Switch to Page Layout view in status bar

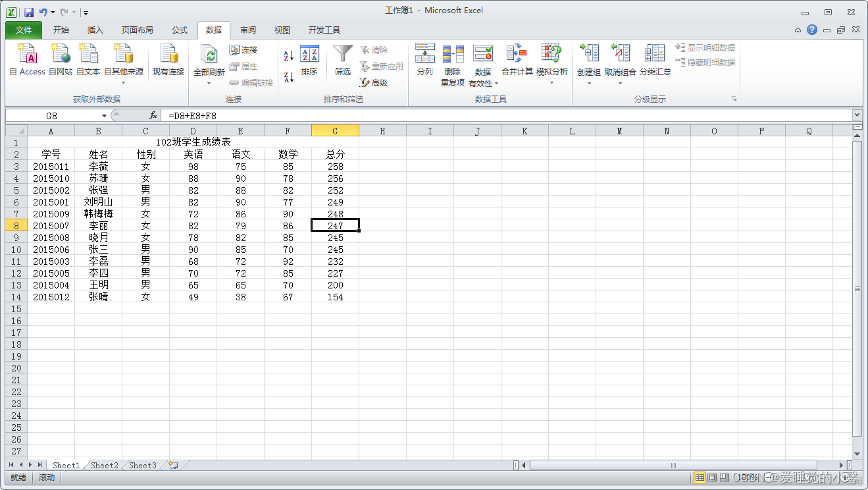712,477
